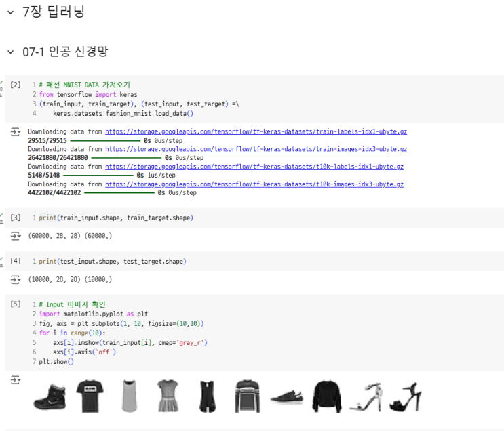Click the light strappy sandal output image

[366, 396]
